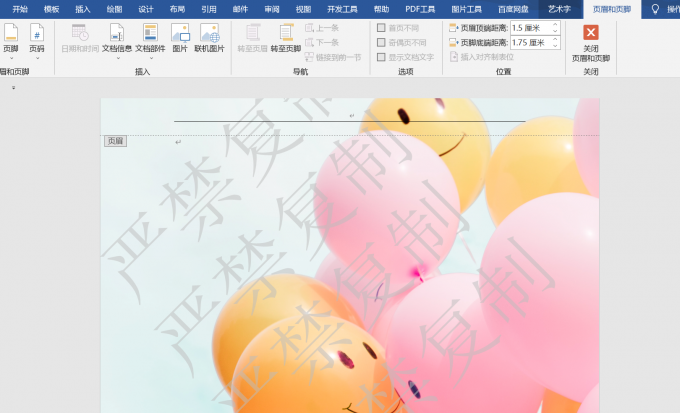Open the 图片工具 (Picture Tools) tab
The width and height of the screenshot is (680, 413).
tap(466, 9)
